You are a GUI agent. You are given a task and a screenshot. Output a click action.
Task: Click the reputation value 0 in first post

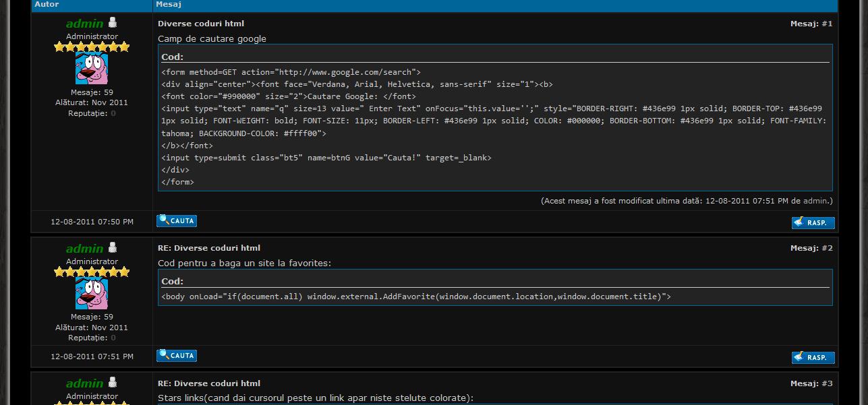click(x=113, y=113)
